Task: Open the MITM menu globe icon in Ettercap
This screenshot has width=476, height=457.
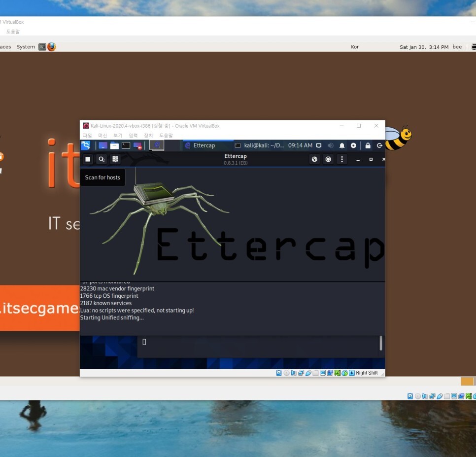Action: pyautogui.click(x=314, y=159)
